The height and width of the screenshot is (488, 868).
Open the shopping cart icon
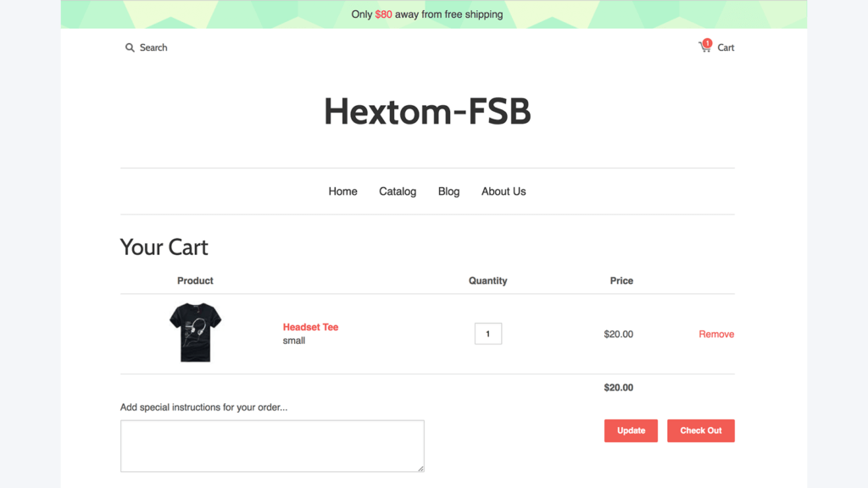[706, 47]
